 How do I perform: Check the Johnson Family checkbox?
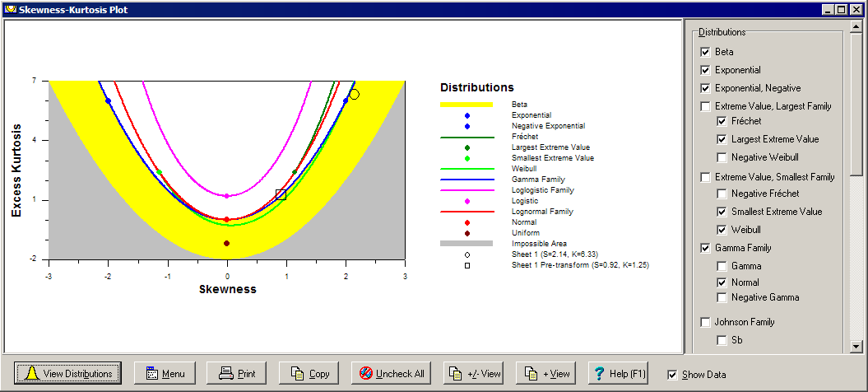[705, 322]
